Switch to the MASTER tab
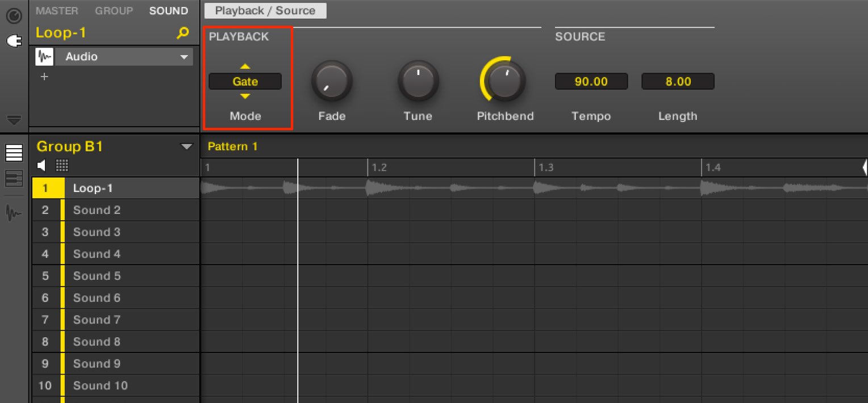The image size is (868, 403). (x=57, y=11)
